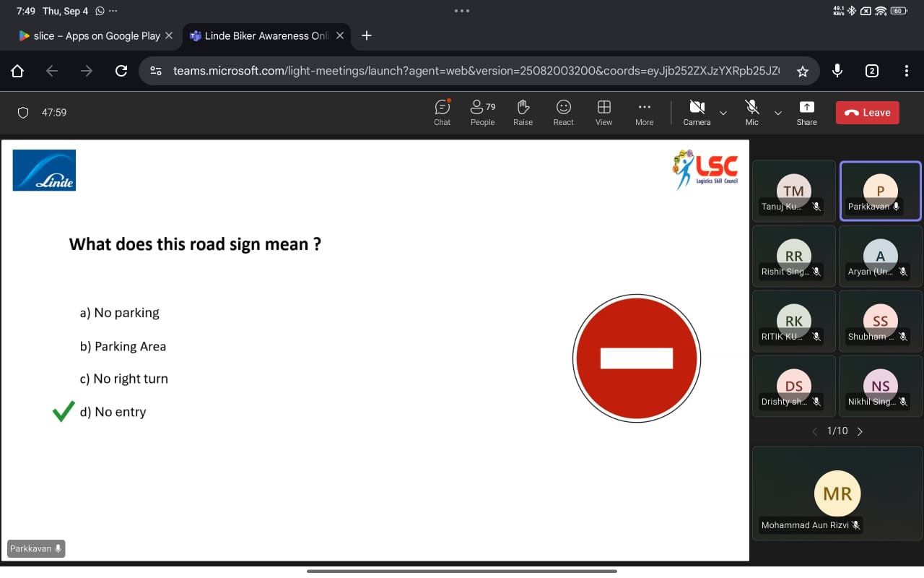Viewport: 924px width, 578px height.
Task: Open the More actions menu
Action: (x=644, y=113)
